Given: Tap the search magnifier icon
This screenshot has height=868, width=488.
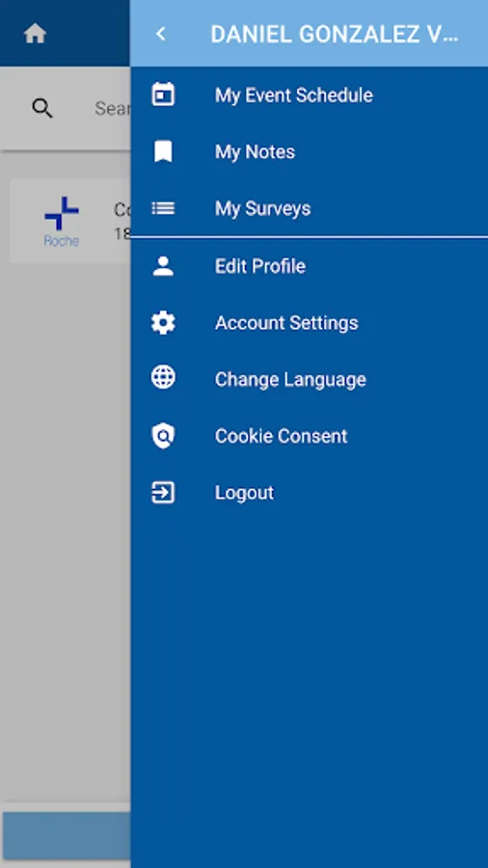Looking at the screenshot, I should pos(42,108).
